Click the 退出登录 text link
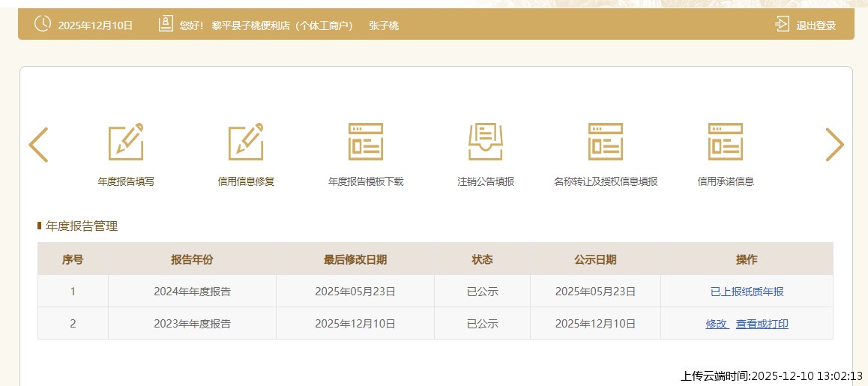This screenshot has height=386, width=868. [x=816, y=25]
